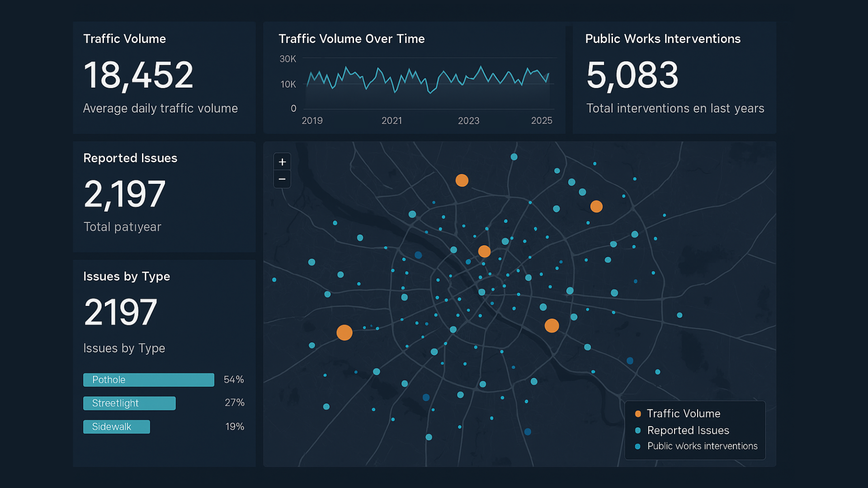Open the Traffic Volume 18,452 card

coord(164,77)
